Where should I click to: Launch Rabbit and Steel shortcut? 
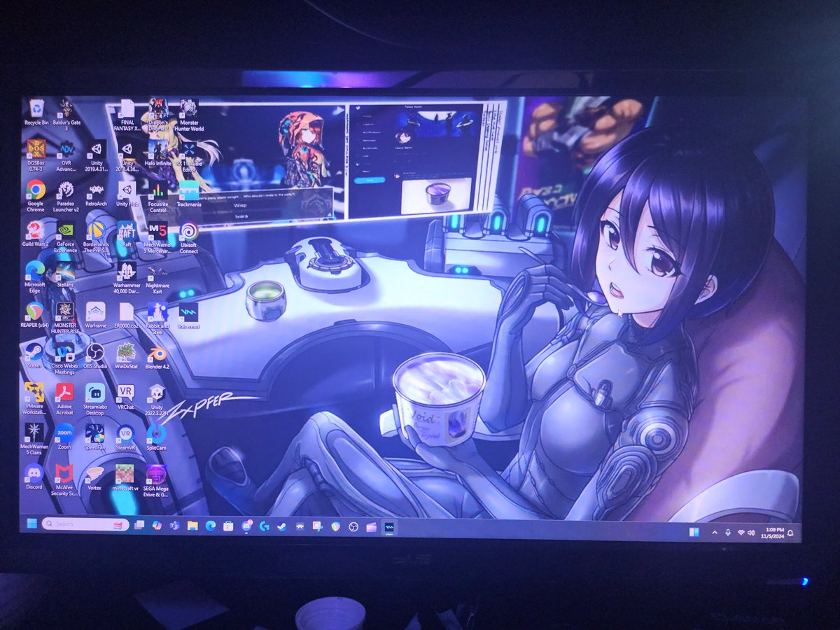(x=158, y=317)
